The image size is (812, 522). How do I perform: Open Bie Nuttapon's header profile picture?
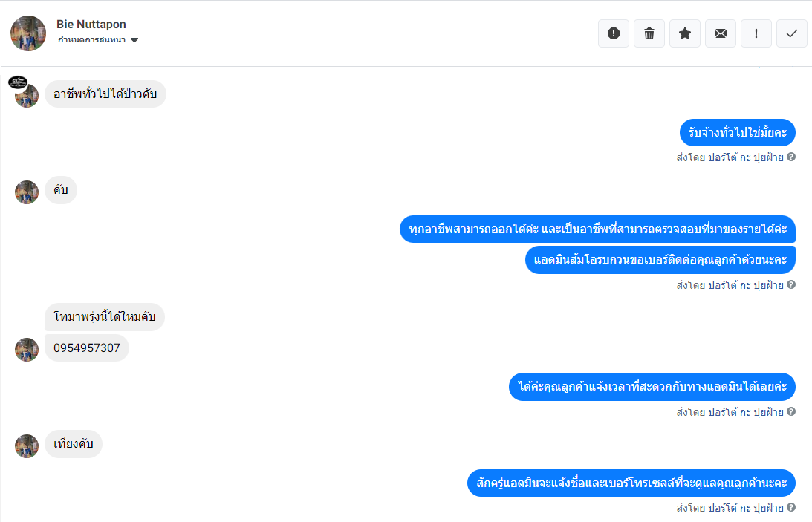[28, 33]
